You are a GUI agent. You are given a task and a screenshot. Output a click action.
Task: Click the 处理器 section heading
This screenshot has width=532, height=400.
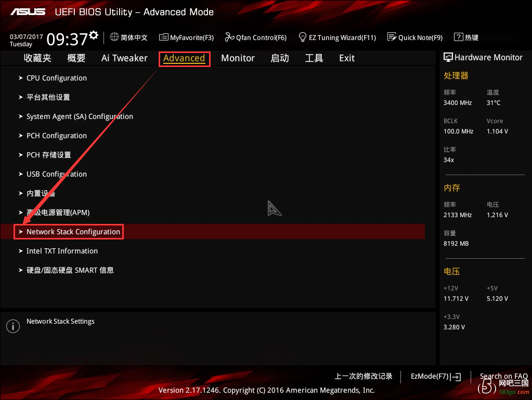pos(456,76)
